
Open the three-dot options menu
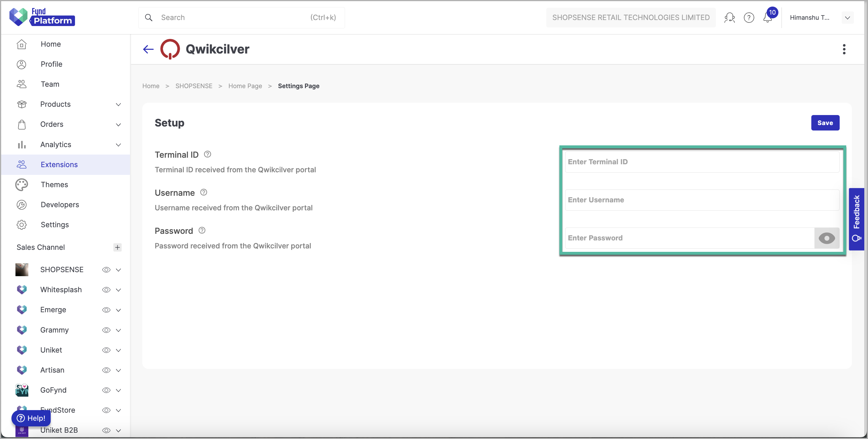(844, 49)
